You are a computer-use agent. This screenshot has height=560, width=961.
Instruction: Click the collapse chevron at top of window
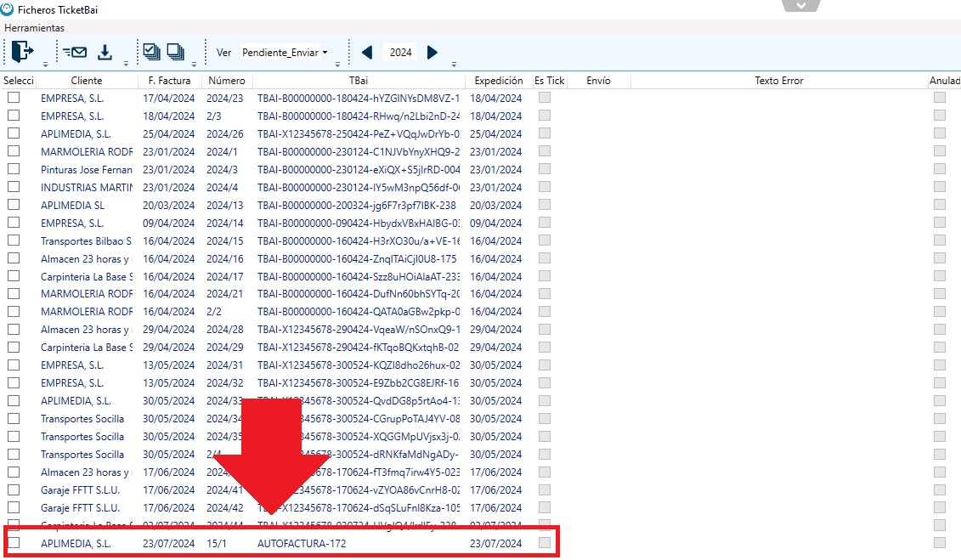pos(801,5)
